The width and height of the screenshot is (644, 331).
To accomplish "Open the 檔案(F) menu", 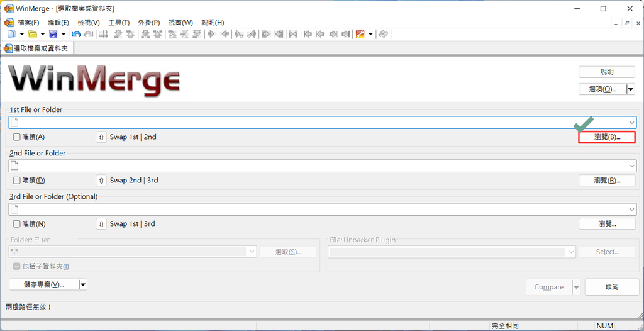I will click(28, 23).
